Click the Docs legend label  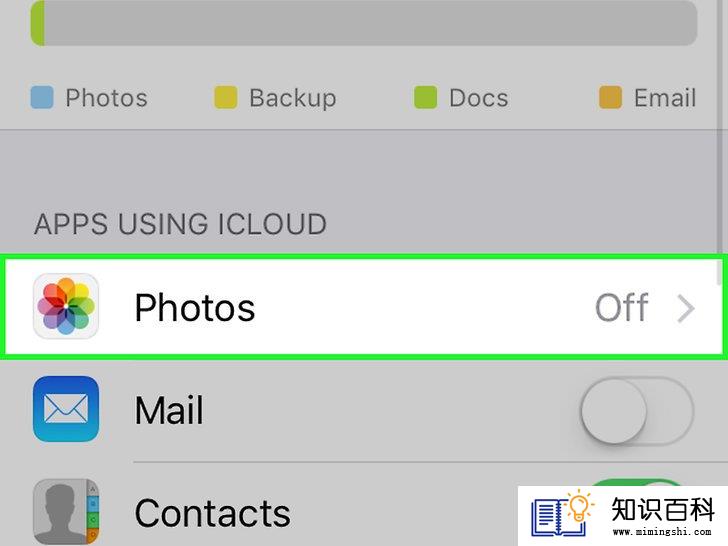point(479,98)
